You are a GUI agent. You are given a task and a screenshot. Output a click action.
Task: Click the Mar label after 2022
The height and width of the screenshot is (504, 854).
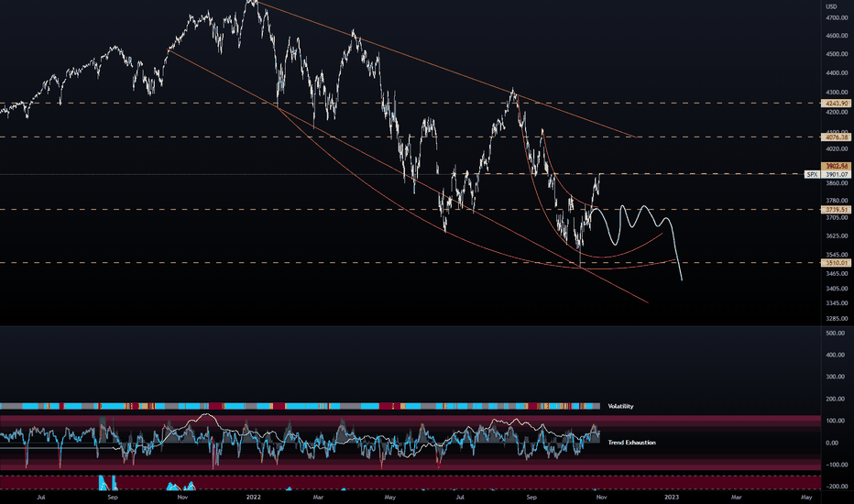(318, 497)
